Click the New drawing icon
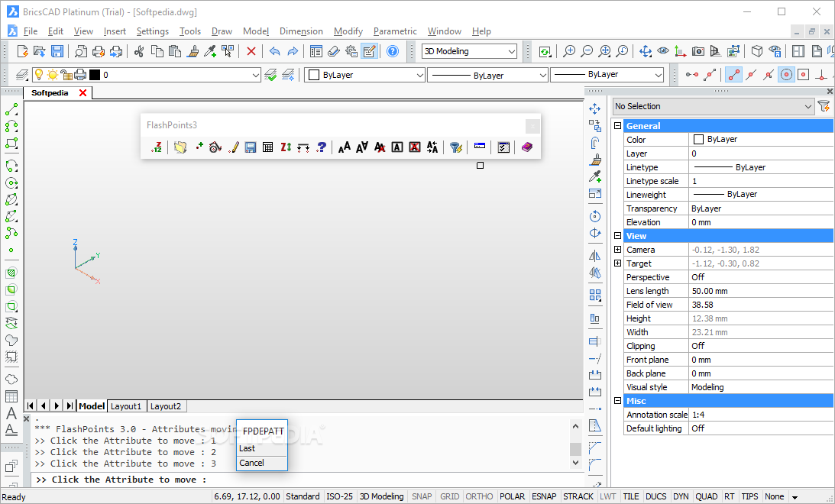The image size is (835, 504). pos(22,51)
